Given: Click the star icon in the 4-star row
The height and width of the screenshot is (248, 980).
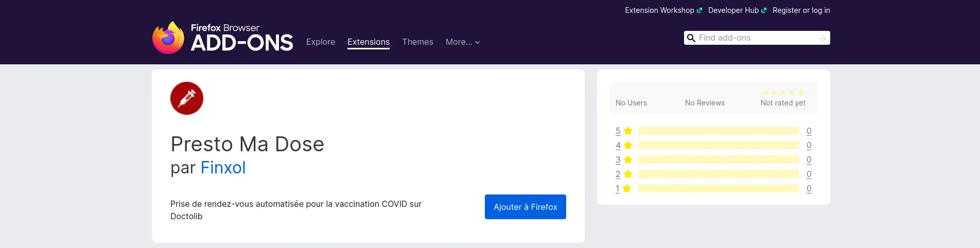Looking at the screenshot, I should [x=628, y=145].
